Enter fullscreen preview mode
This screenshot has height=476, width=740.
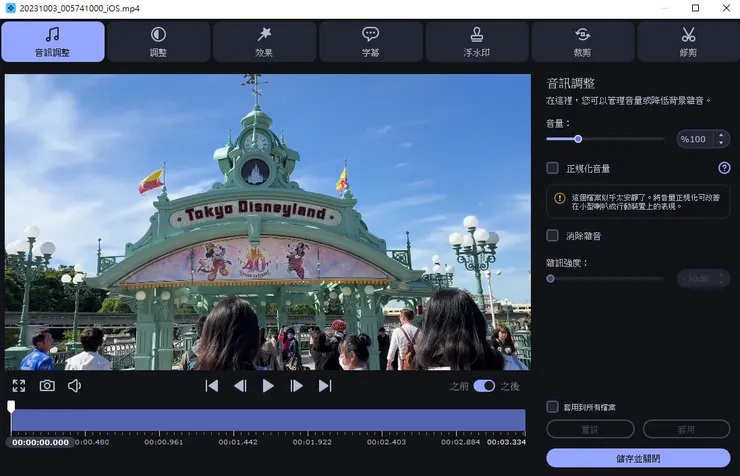pos(19,386)
